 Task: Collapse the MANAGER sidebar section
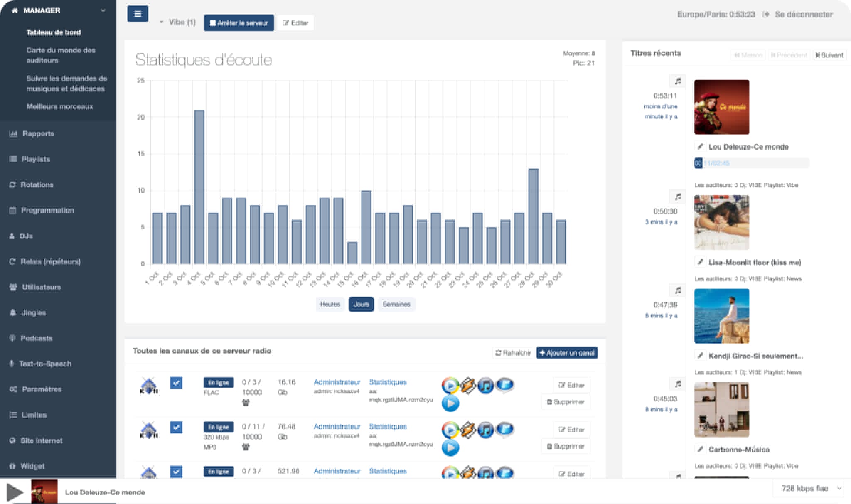(103, 11)
